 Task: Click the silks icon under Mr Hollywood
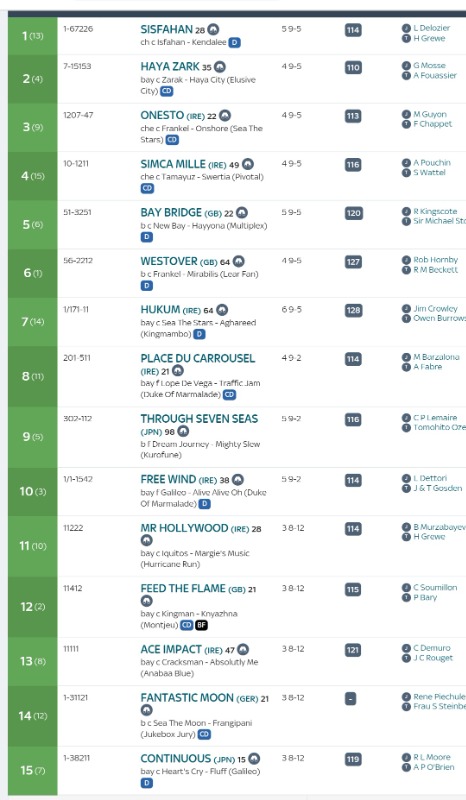(x=146, y=540)
